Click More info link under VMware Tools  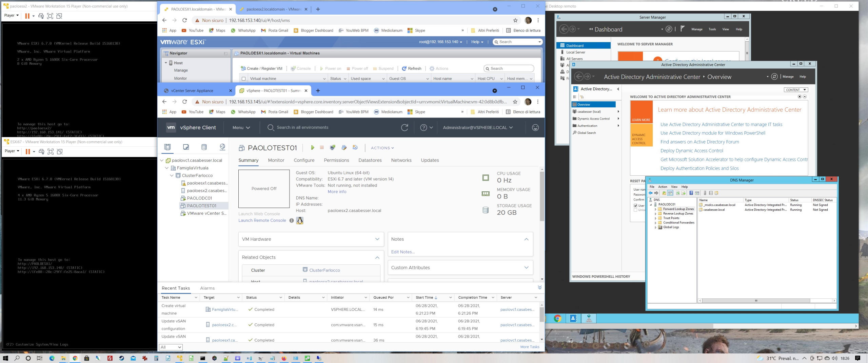(x=337, y=192)
